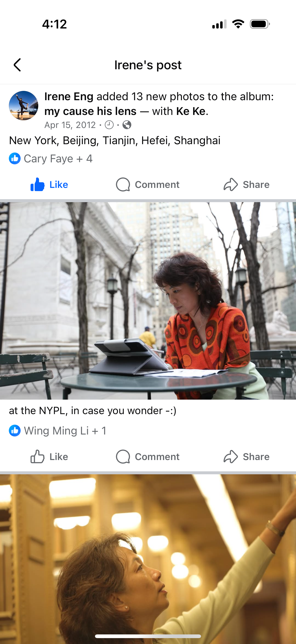Click the Comment bubble icon under the NYPL photo

coord(123,457)
